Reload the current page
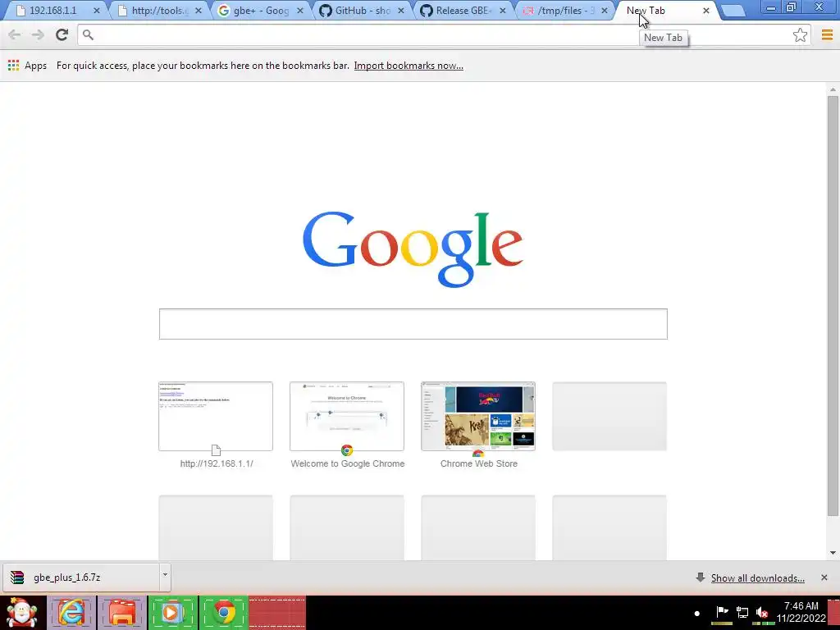840x630 pixels. pos(62,34)
